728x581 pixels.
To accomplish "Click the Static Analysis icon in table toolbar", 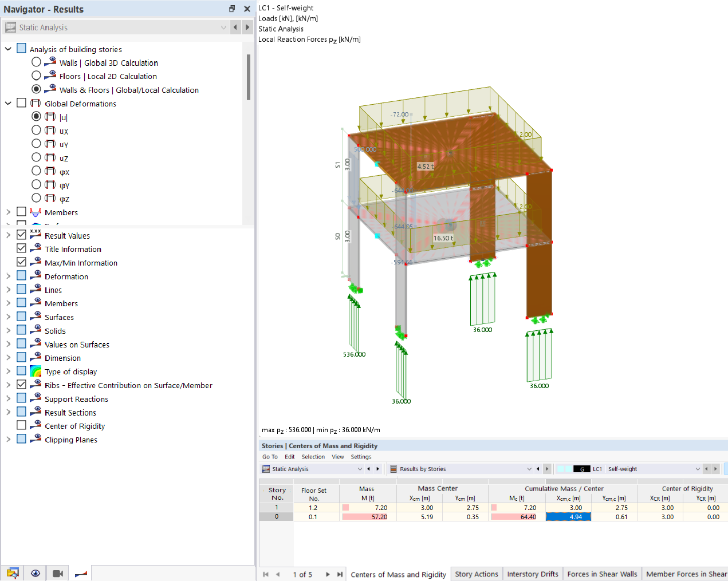I will pyautogui.click(x=266, y=469).
